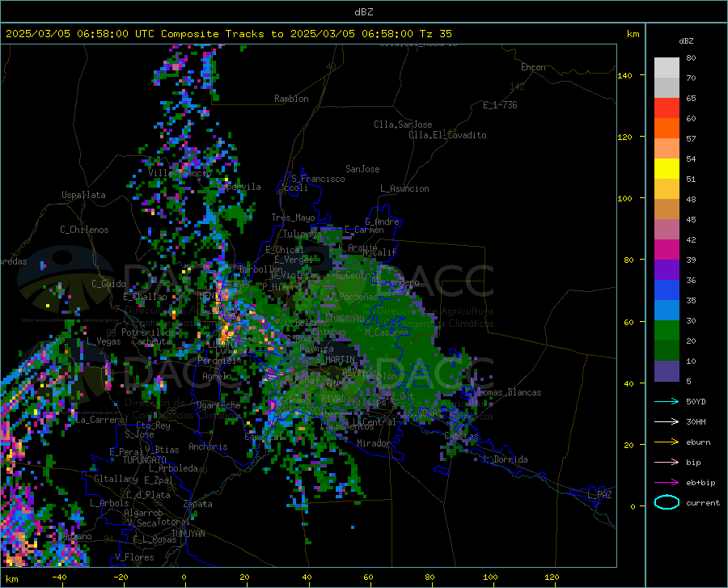
Task: Click the Cacheuta map label
Action: pos(151,341)
